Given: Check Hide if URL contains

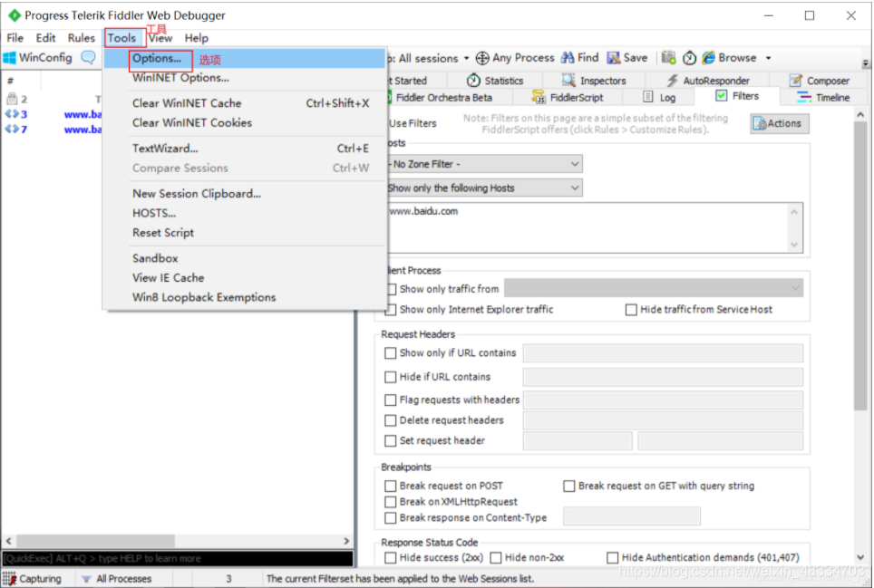Looking at the screenshot, I should click(390, 377).
